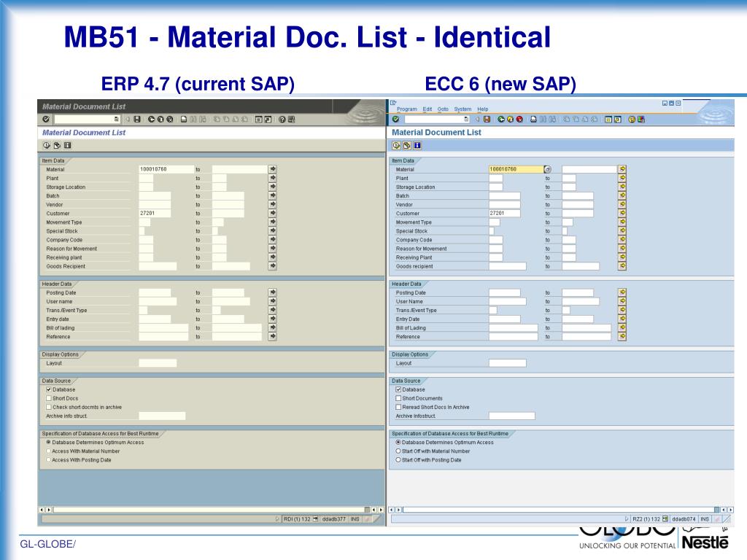Open the Program menu in ECC 6
This screenshot has width=747, height=560.
pos(407,109)
